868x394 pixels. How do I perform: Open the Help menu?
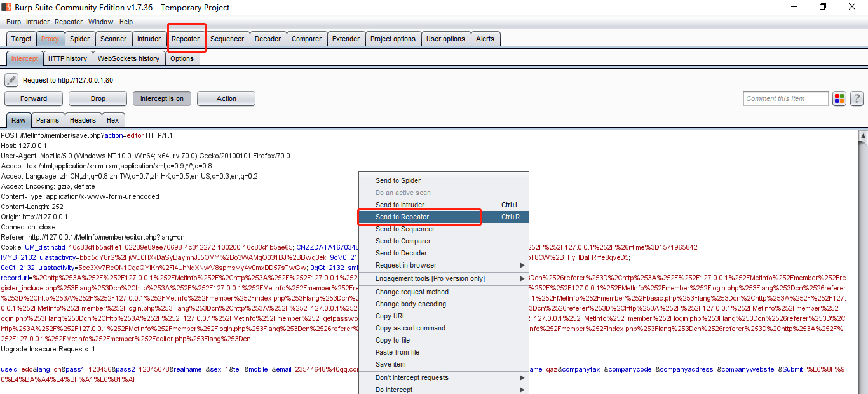coord(126,22)
